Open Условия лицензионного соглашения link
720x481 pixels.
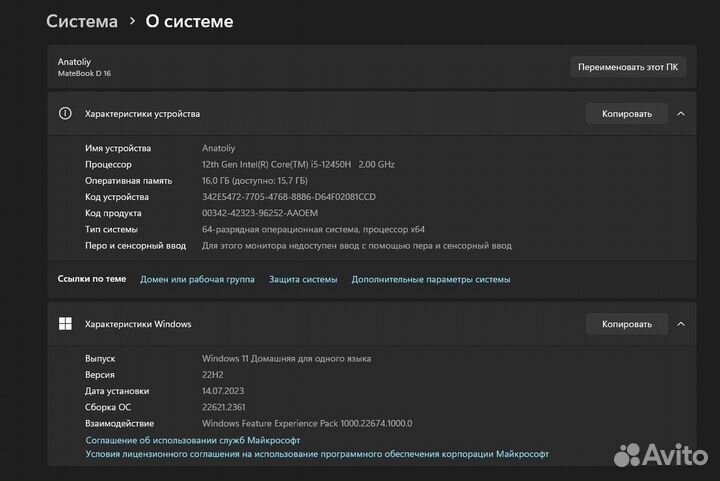point(317,454)
